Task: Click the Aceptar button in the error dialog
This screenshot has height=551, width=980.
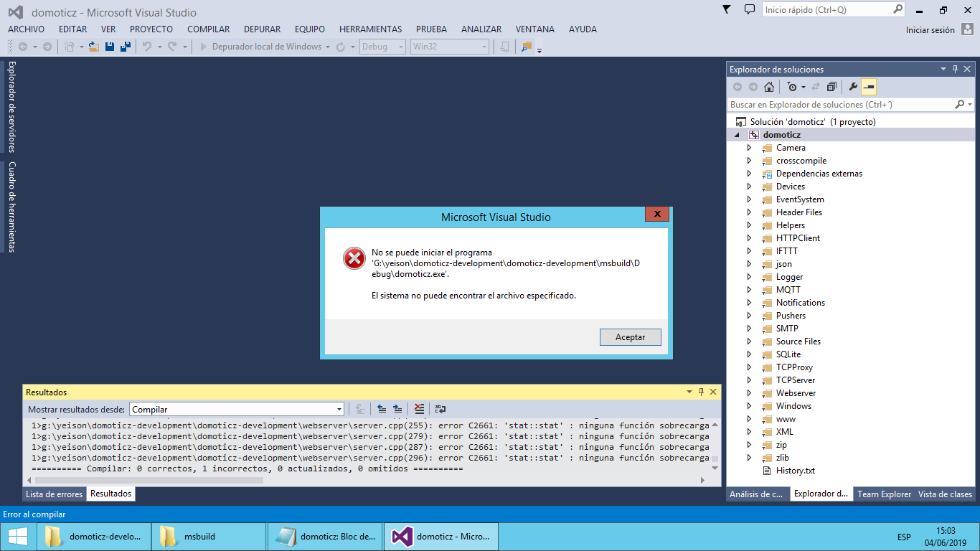Action: click(631, 336)
